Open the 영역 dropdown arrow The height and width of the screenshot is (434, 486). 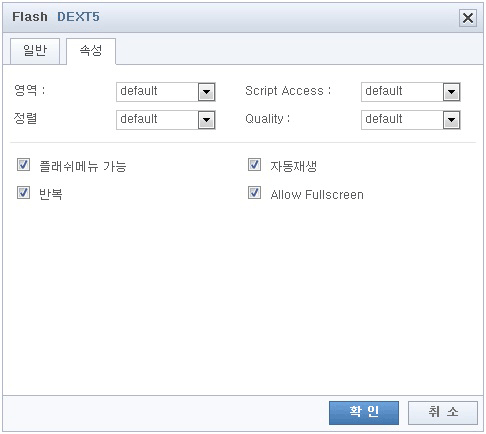point(206,92)
